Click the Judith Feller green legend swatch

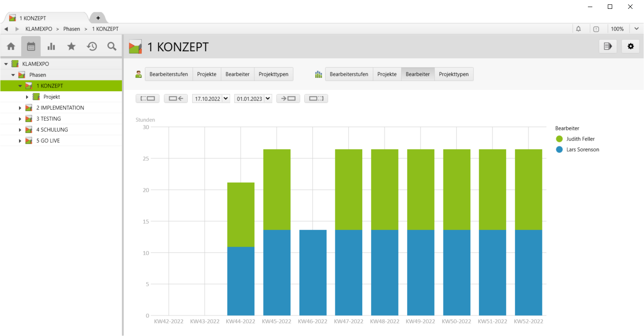tap(559, 139)
